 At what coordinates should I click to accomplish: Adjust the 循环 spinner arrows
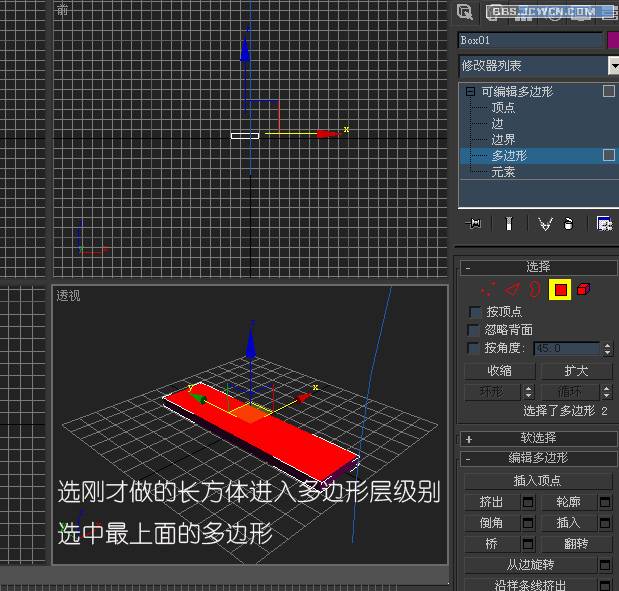[607, 392]
